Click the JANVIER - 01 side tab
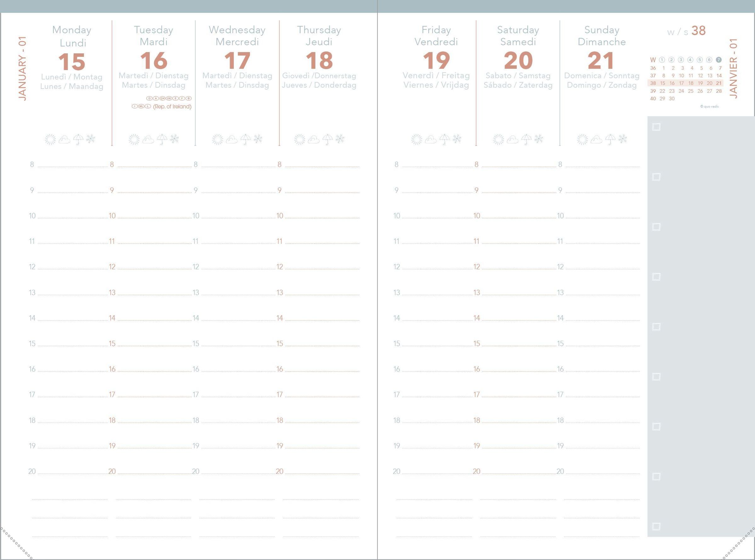Screen dimensions: 755x560 tap(733, 69)
